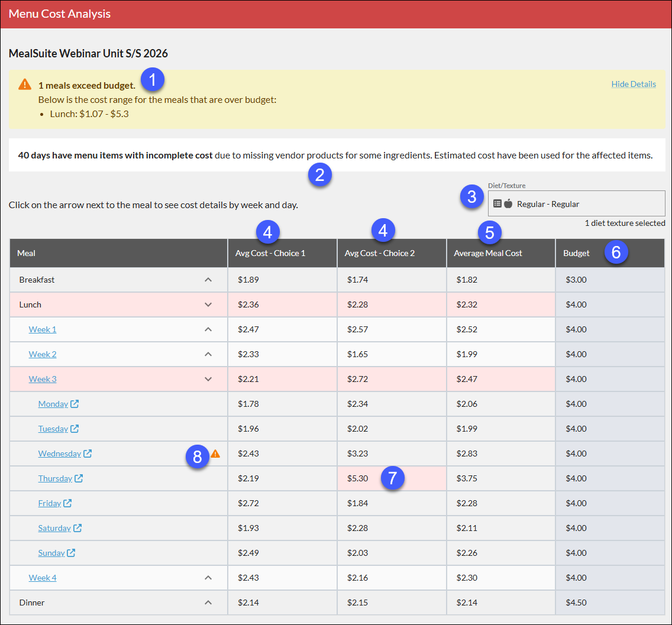Click the apple icon in Diet/Texture field
672x625 pixels.
coord(508,203)
